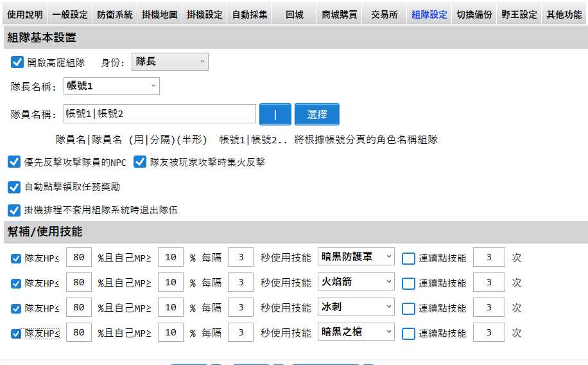588x365 pixels.
Task: Toggle 自動點擊領取任務獎勵 checkbox
Action: [13, 187]
